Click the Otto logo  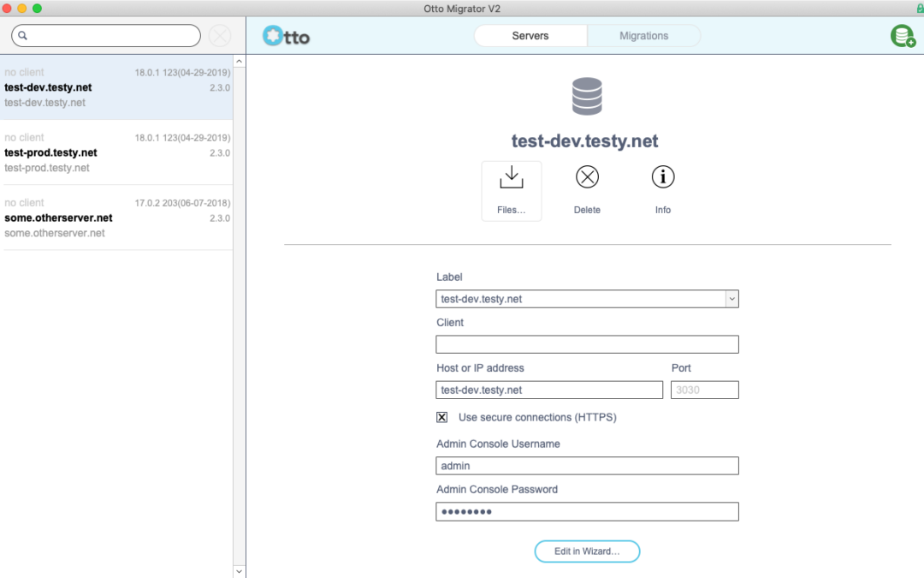(287, 36)
